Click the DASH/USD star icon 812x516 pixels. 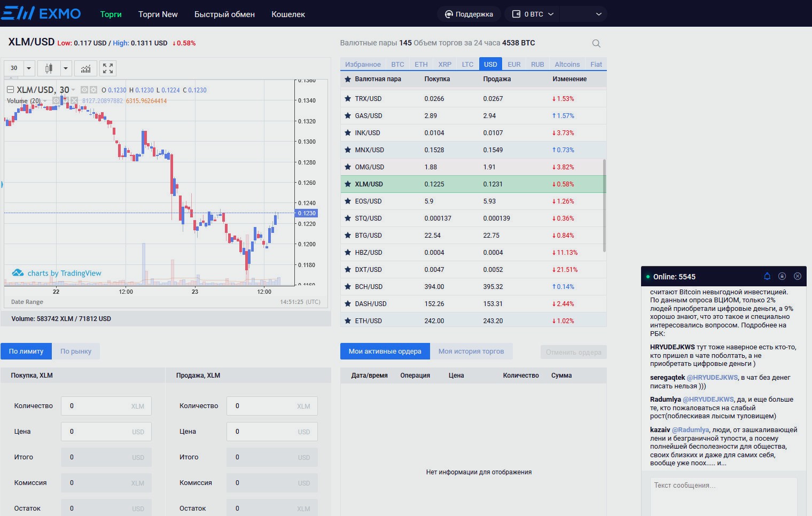(348, 304)
